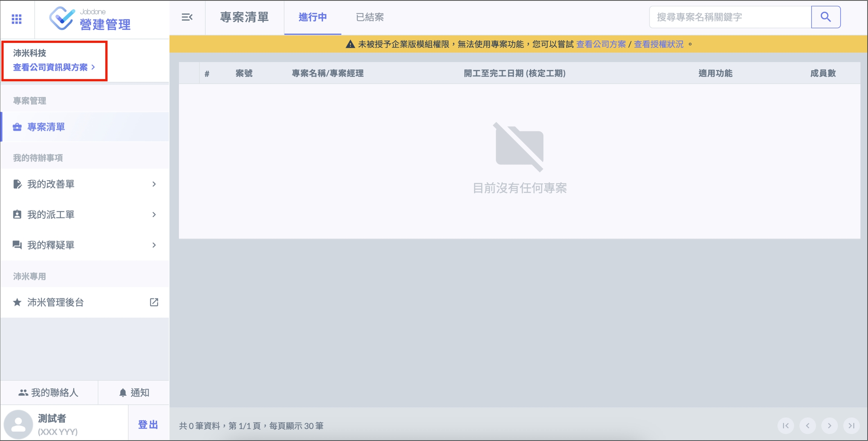This screenshot has height=441, width=868.
Task: Click the 通知 bell icon
Action: pyautogui.click(x=123, y=393)
